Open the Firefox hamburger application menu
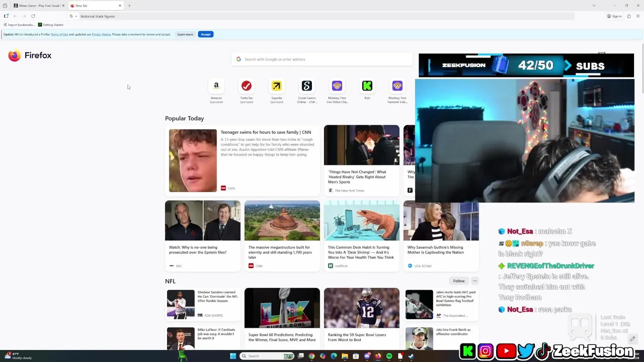 tap(638, 16)
